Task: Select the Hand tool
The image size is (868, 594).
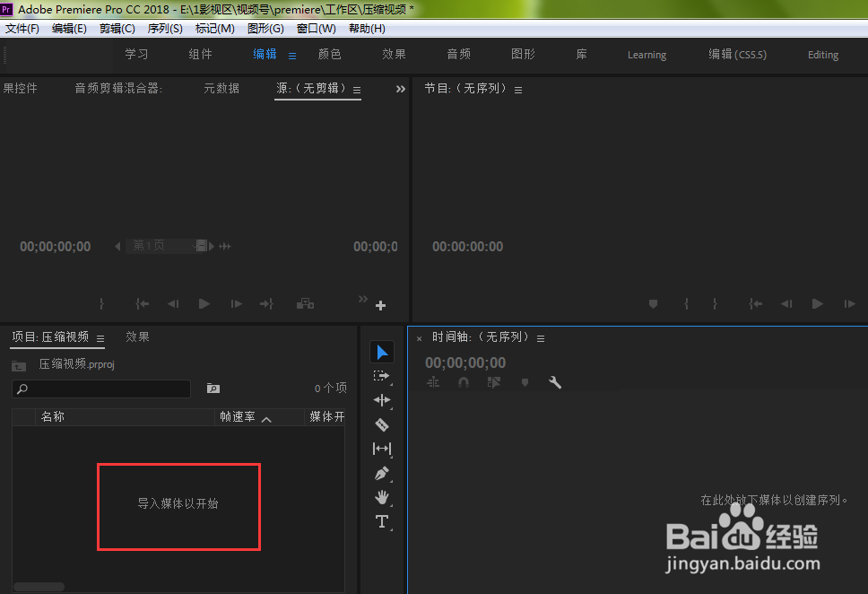Action: tap(381, 497)
